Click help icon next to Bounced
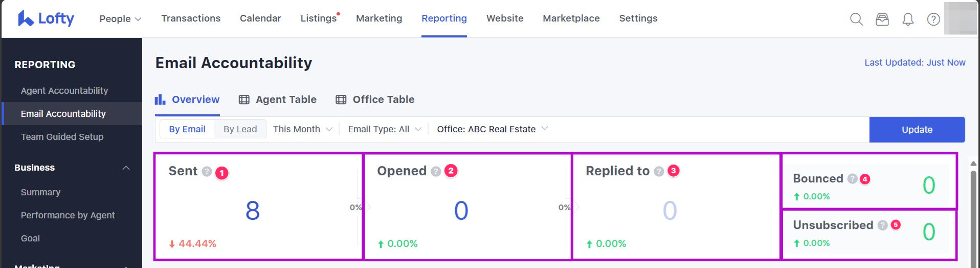 tap(852, 179)
